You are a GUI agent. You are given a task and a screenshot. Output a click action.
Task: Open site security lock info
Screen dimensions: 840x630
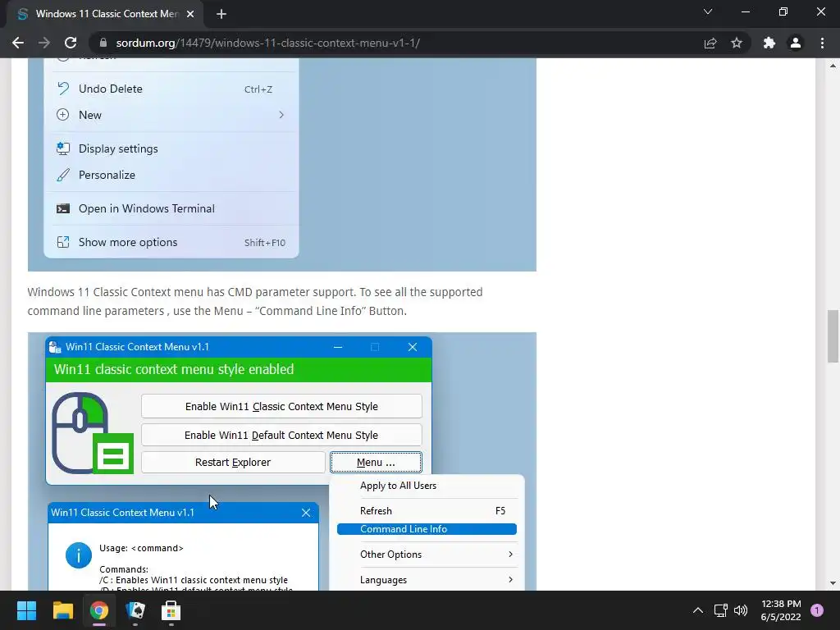103,43
